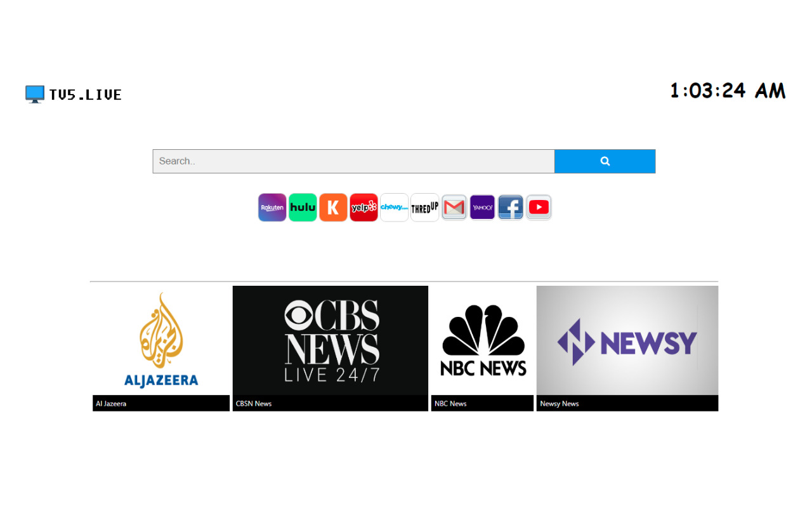Click the "Newsy News" caption label
This screenshot has height=508, width=812.
[x=560, y=404]
